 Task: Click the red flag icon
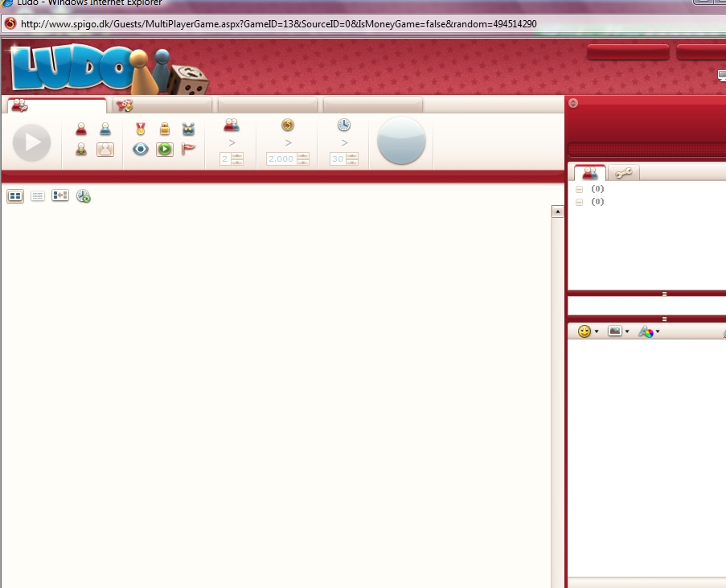point(189,149)
